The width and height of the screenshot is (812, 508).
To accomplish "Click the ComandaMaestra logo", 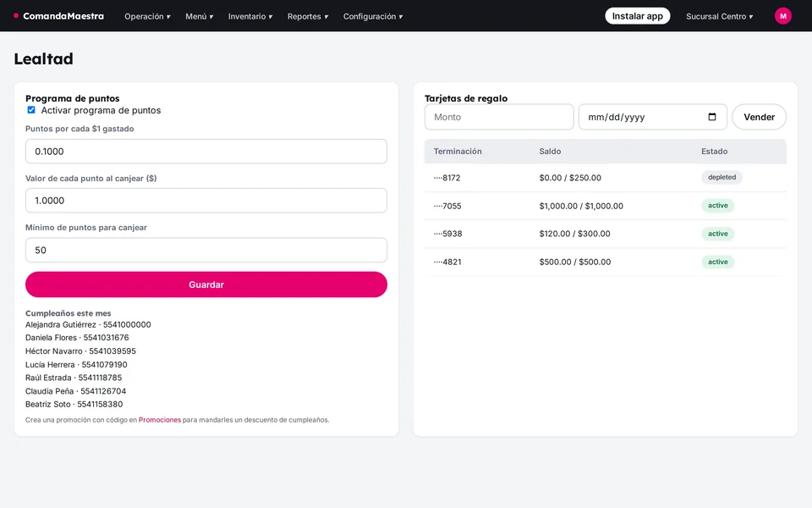I will pos(58,16).
